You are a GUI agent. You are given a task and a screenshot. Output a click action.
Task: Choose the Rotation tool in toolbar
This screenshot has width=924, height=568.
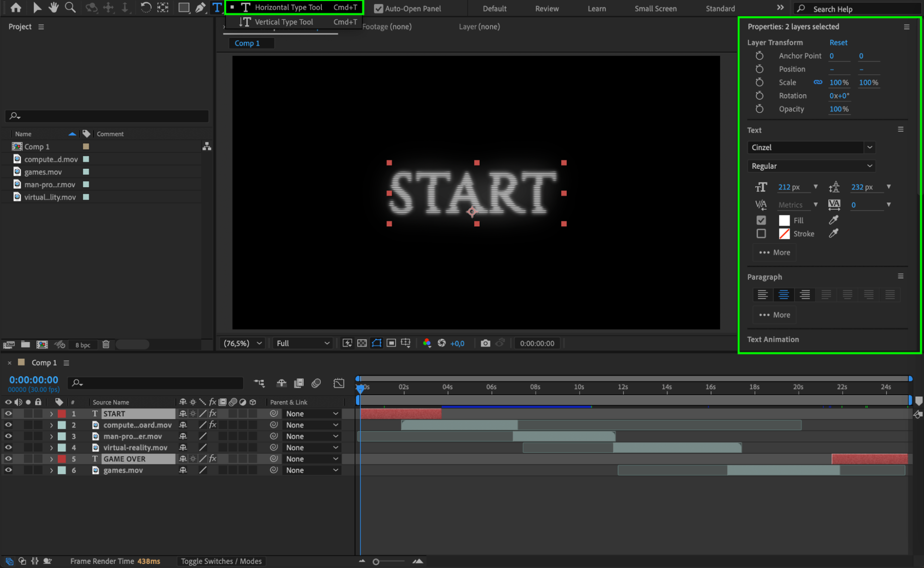[146, 7]
